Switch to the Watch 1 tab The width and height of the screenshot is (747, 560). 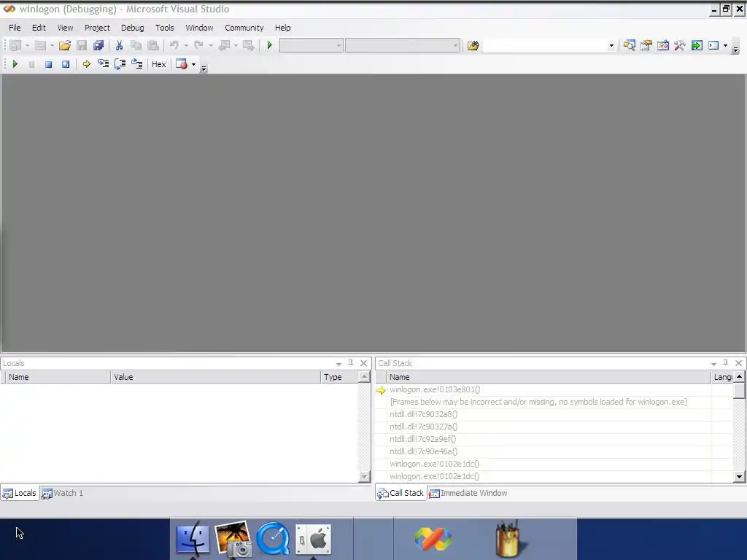pyautogui.click(x=63, y=493)
